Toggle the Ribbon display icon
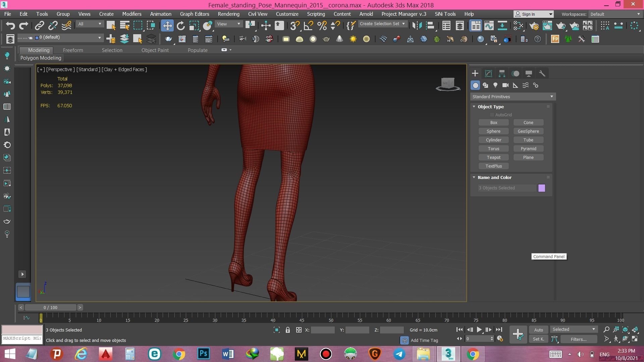 click(476, 25)
